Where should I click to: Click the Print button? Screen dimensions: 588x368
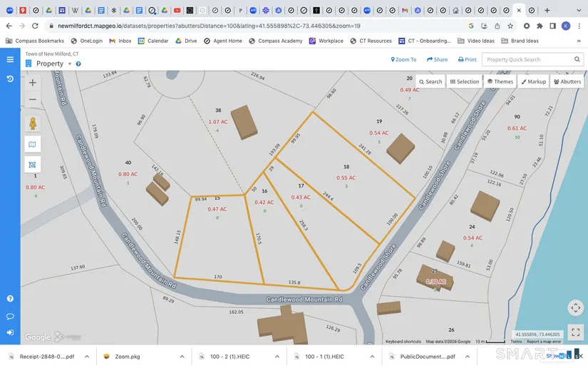tap(467, 60)
